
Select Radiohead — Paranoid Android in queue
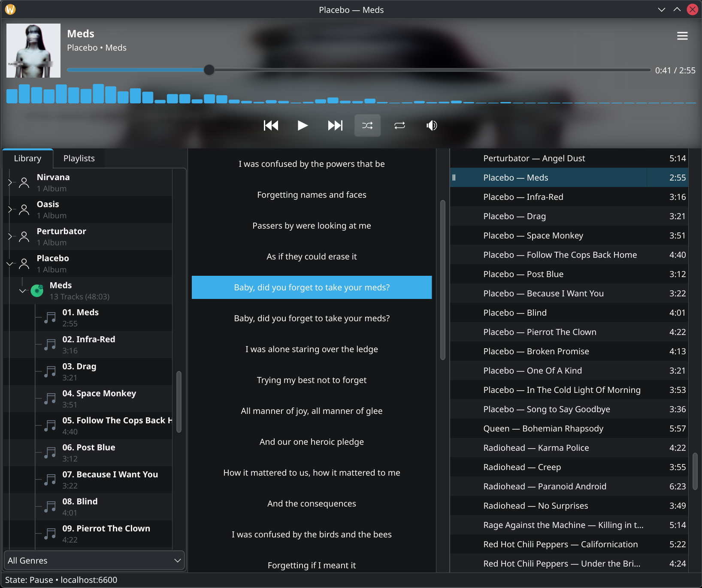pos(569,486)
